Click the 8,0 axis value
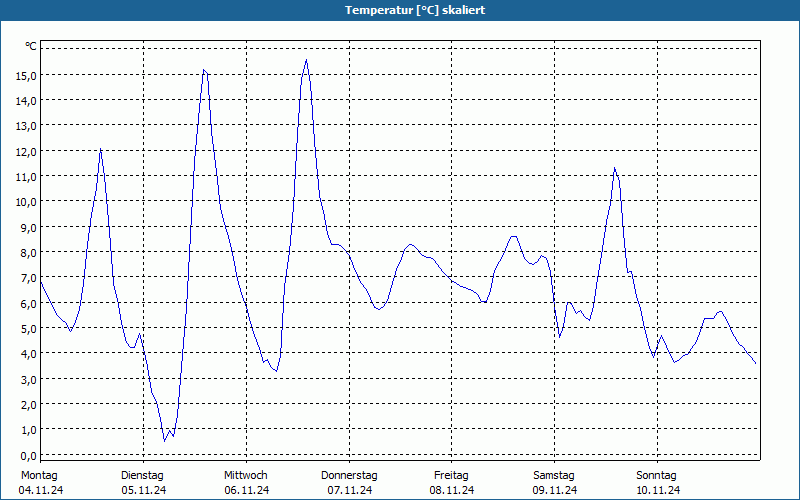 click(29, 253)
